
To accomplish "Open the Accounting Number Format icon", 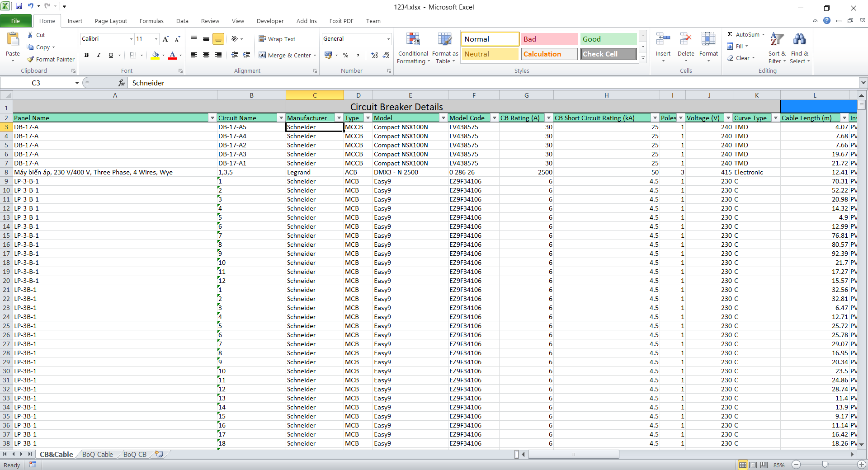I will coord(328,55).
